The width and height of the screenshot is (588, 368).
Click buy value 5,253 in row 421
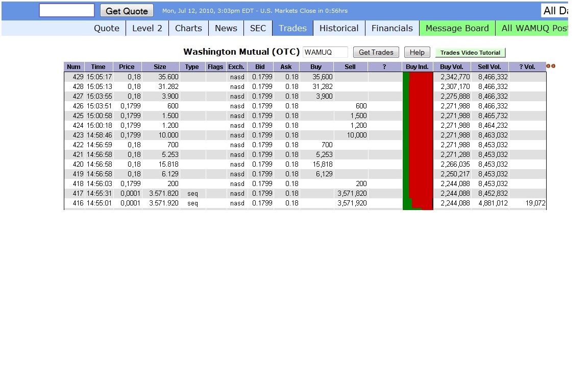pos(324,155)
